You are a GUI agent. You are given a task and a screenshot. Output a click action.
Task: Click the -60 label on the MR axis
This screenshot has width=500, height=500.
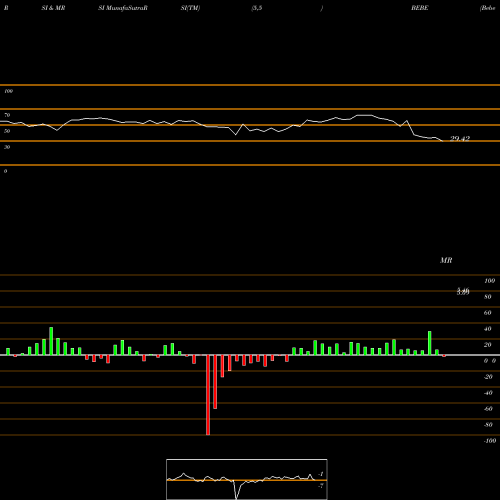tap(488, 409)
